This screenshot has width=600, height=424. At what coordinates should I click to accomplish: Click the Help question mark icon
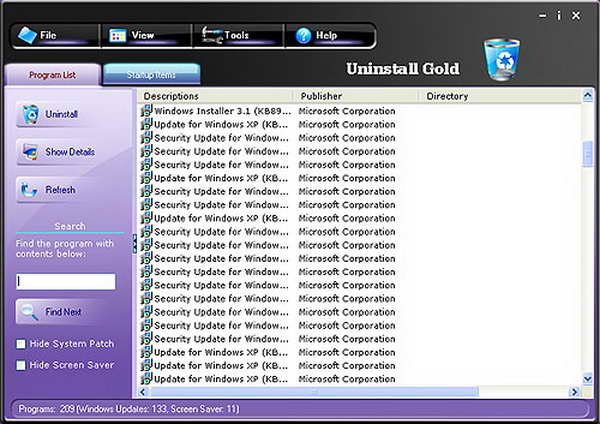pos(304,36)
